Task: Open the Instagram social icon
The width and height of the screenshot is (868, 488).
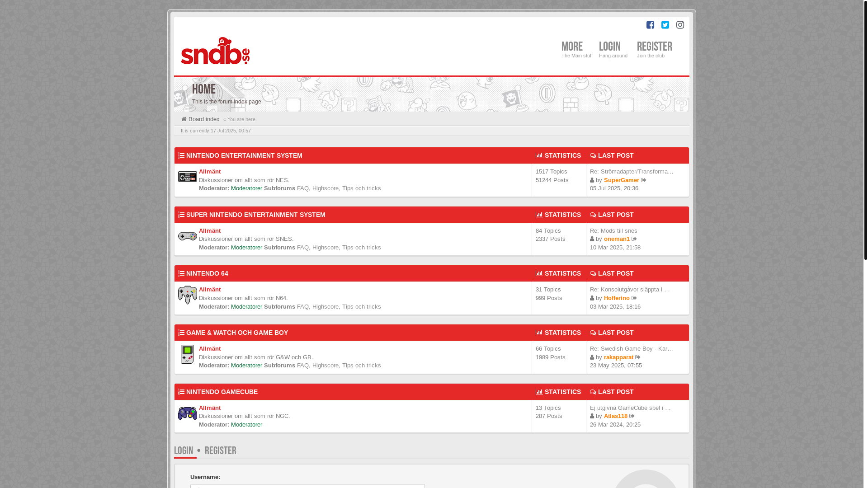Action: pos(680,25)
